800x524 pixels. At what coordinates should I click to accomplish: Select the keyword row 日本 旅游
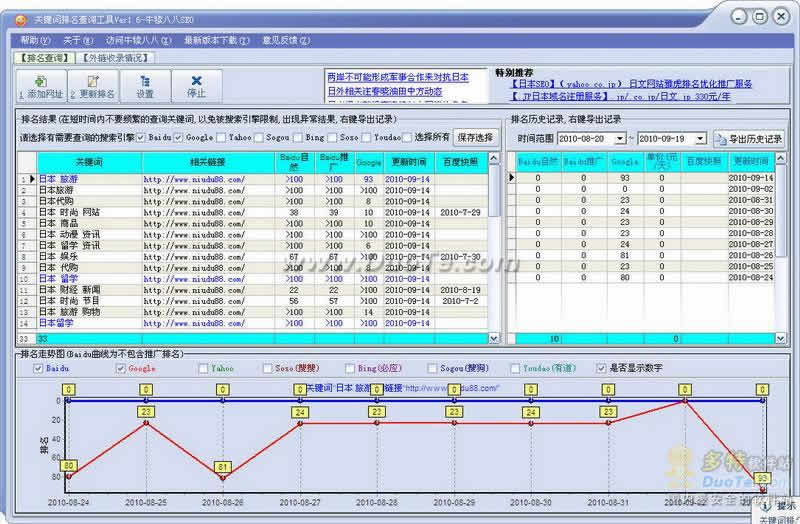pos(253,180)
